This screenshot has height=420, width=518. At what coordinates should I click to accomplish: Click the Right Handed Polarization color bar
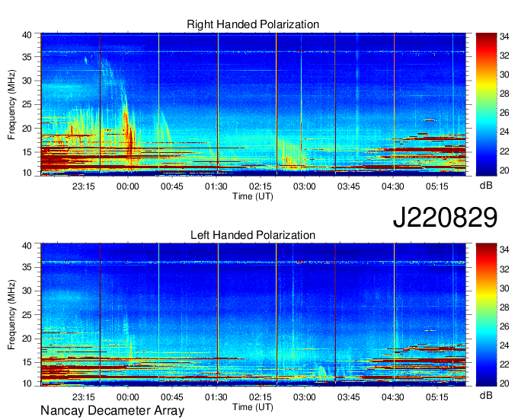coord(486,104)
